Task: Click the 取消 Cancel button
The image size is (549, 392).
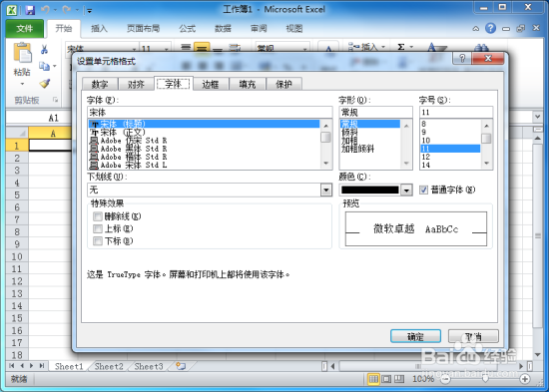Action: coord(473,336)
